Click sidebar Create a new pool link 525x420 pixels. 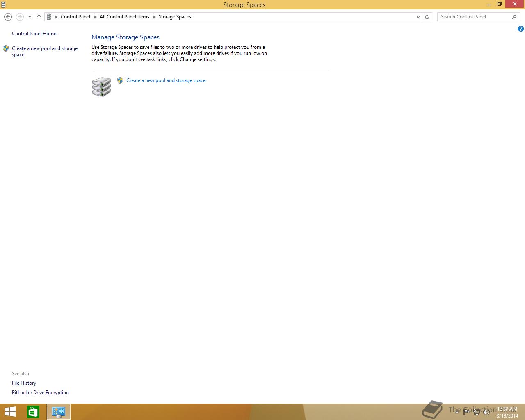[45, 51]
